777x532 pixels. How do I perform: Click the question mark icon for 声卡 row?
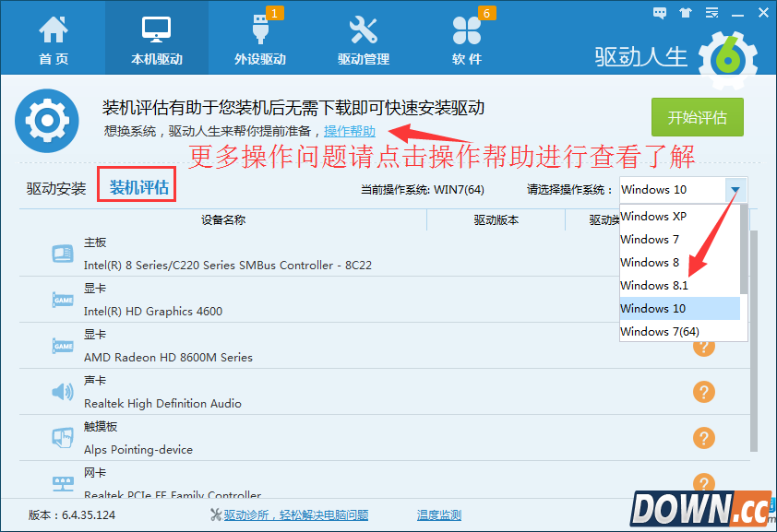[703, 392]
